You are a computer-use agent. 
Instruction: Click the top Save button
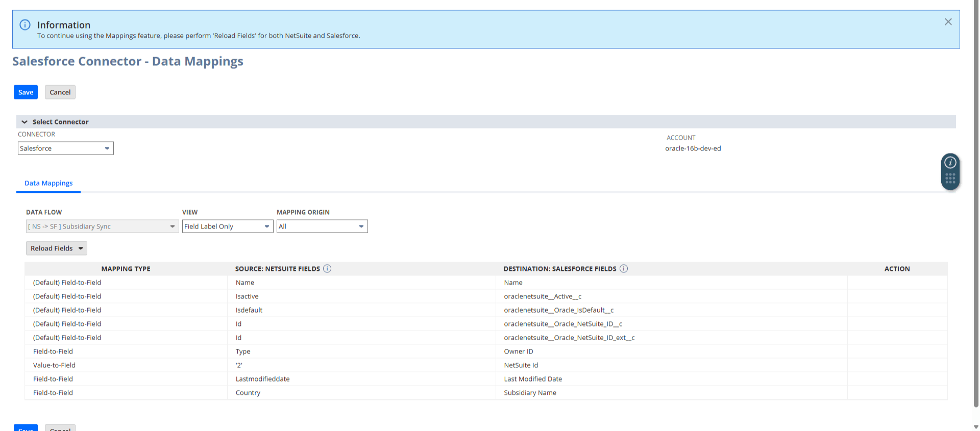26,92
